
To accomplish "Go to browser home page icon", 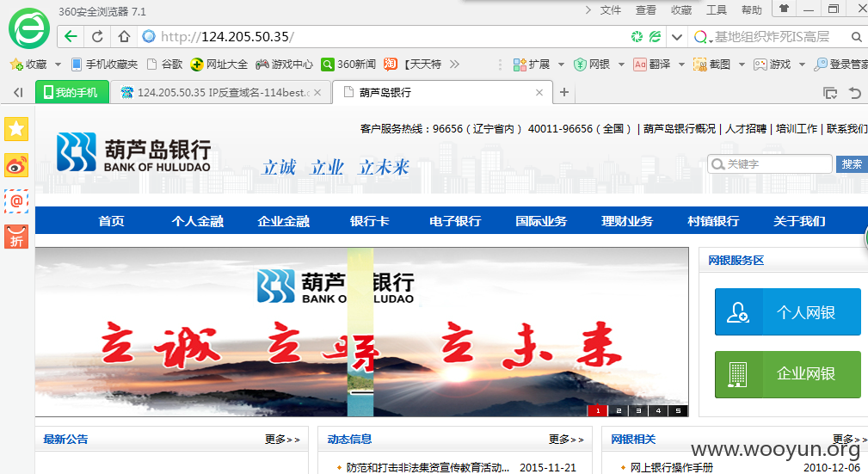I will click(x=124, y=36).
